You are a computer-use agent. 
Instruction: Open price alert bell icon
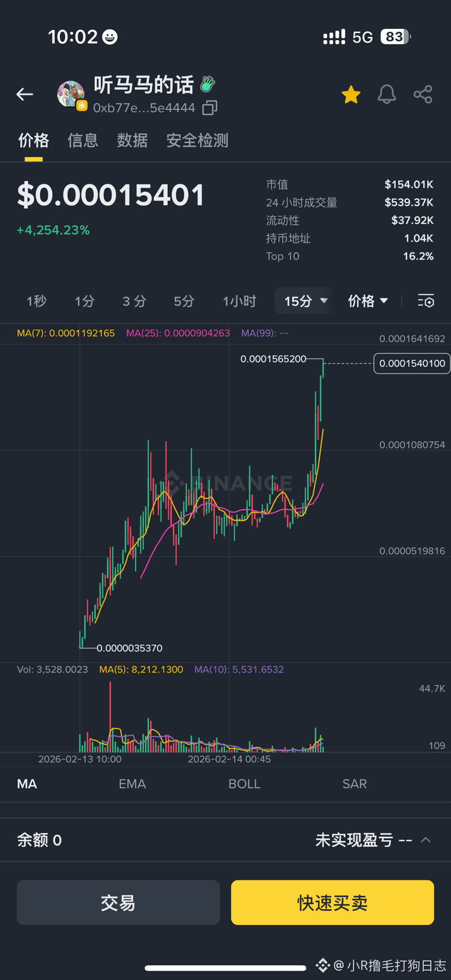(x=387, y=95)
